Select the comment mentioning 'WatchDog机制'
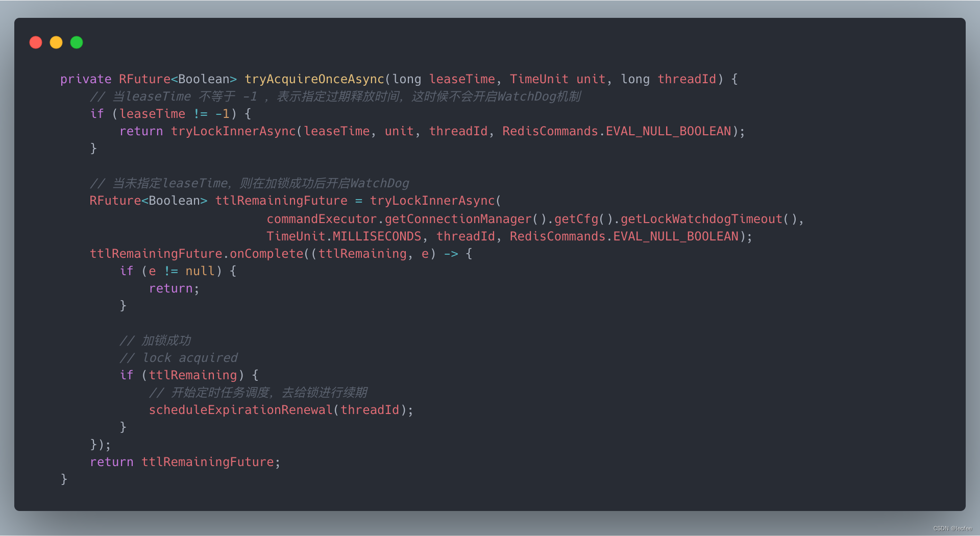 [x=335, y=96]
